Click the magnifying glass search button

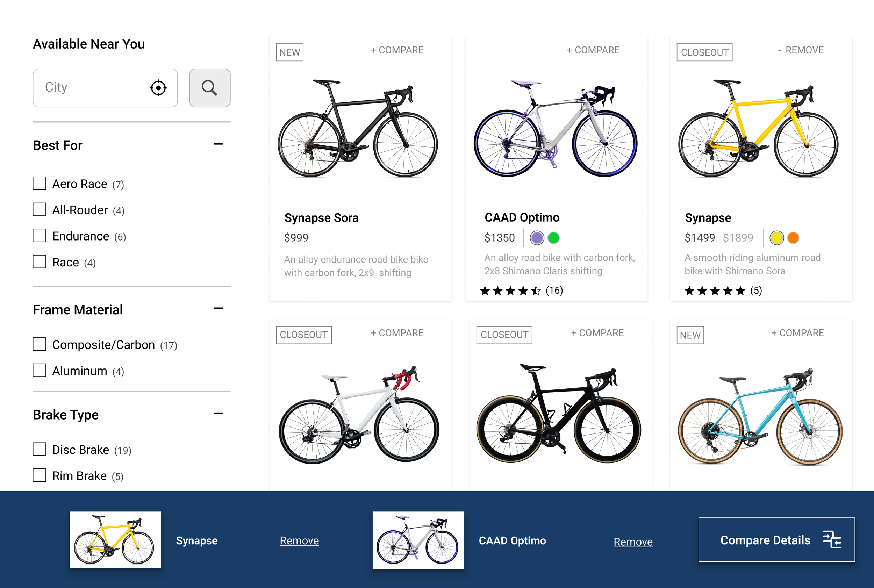(x=210, y=88)
